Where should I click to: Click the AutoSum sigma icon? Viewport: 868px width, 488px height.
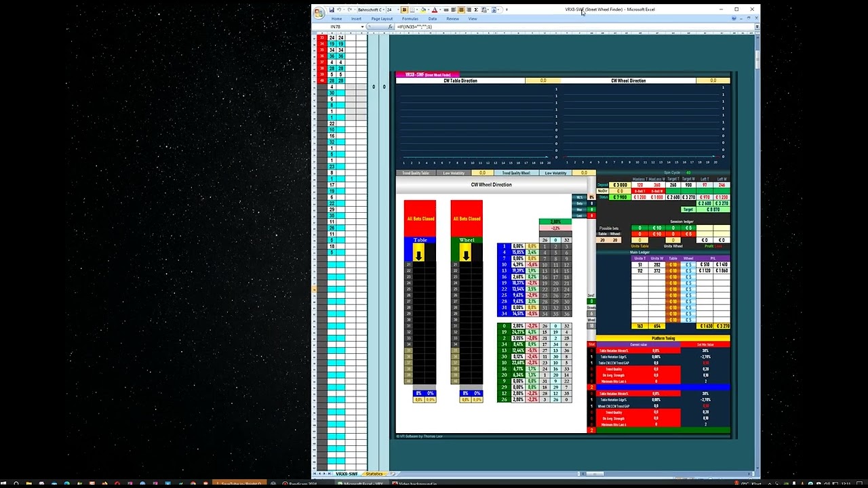click(x=476, y=9)
